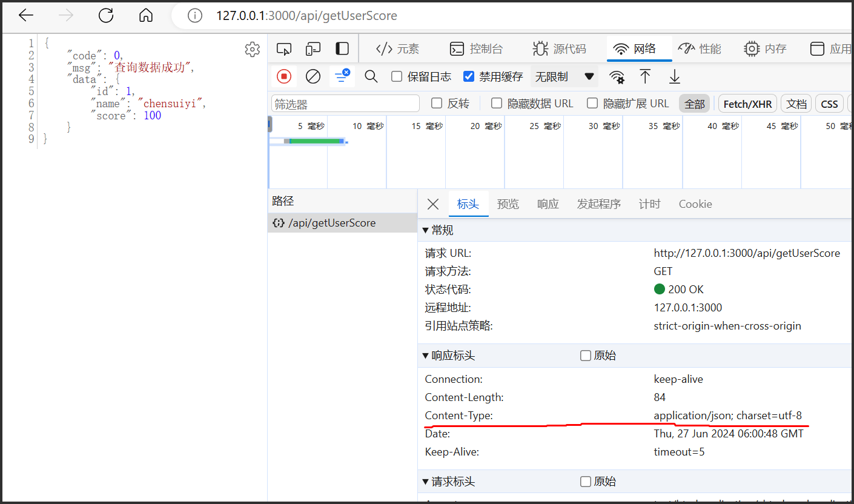This screenshot has height=504, width=854.
Task: Open the 无限制 throttling dropdown
Action: [x=564, y=77]
